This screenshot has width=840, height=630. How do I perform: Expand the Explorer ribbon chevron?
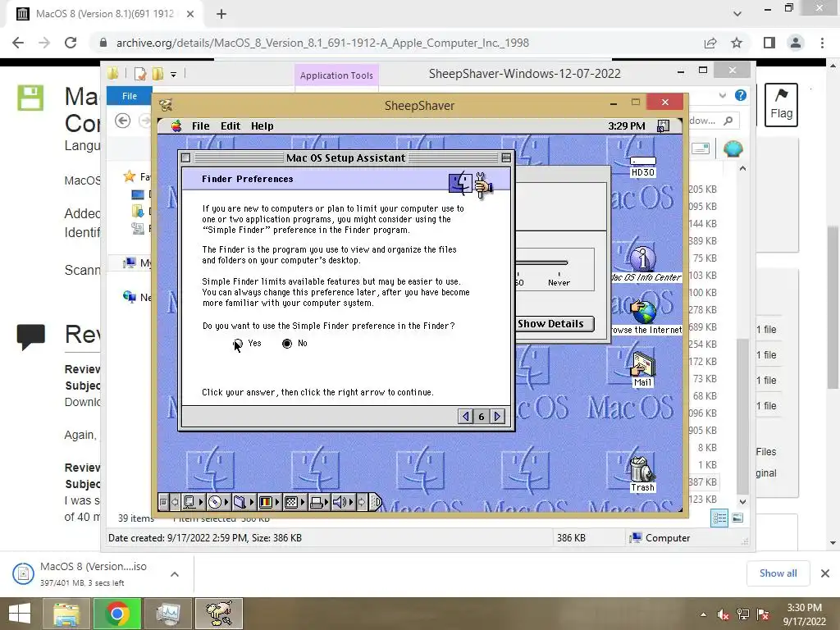pyautogui.click(x=722, y=95)
